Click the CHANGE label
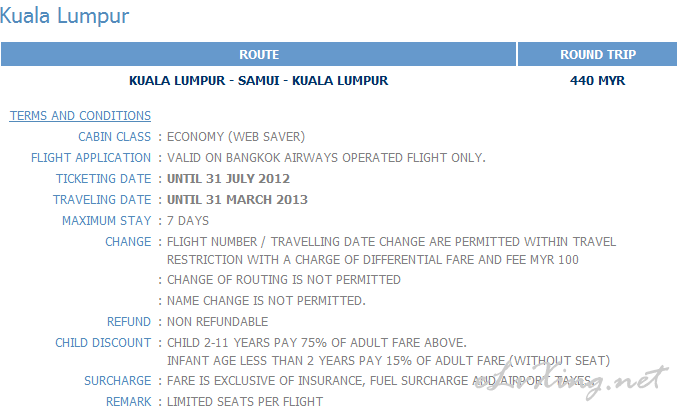The height and width of the screenshot is (413, 679). pyautogui.click(x=128, y=242)
